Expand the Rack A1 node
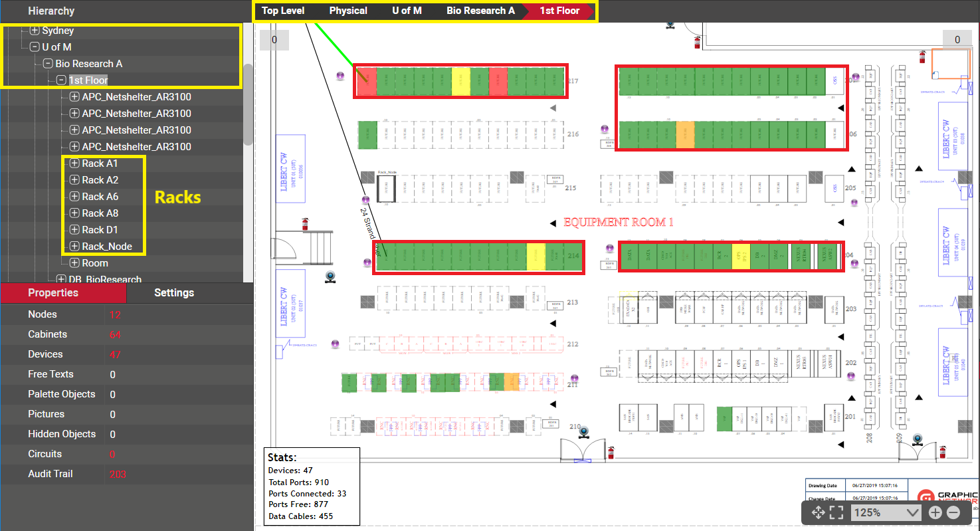980x531 pixels. pyautogui.click(x=74, y=163)
